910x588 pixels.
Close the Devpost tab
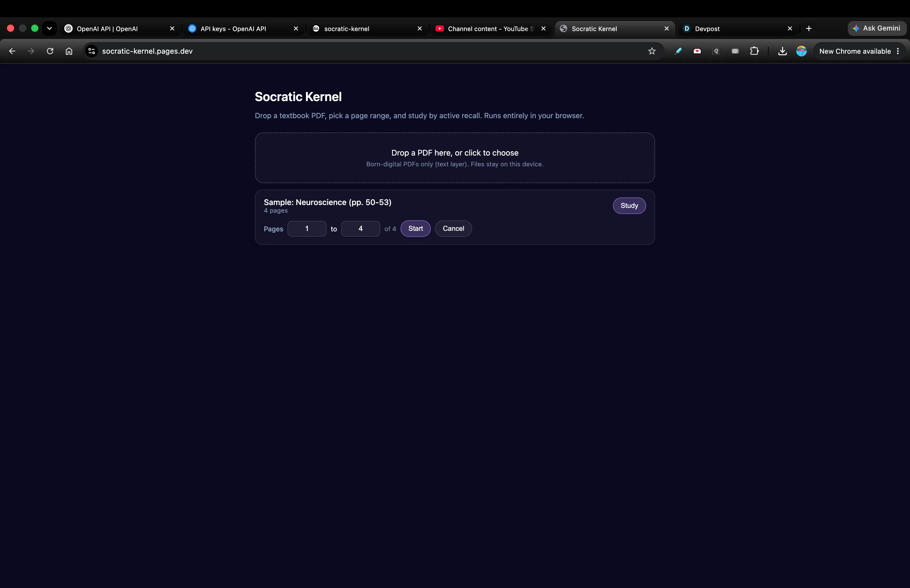point(790,29)
